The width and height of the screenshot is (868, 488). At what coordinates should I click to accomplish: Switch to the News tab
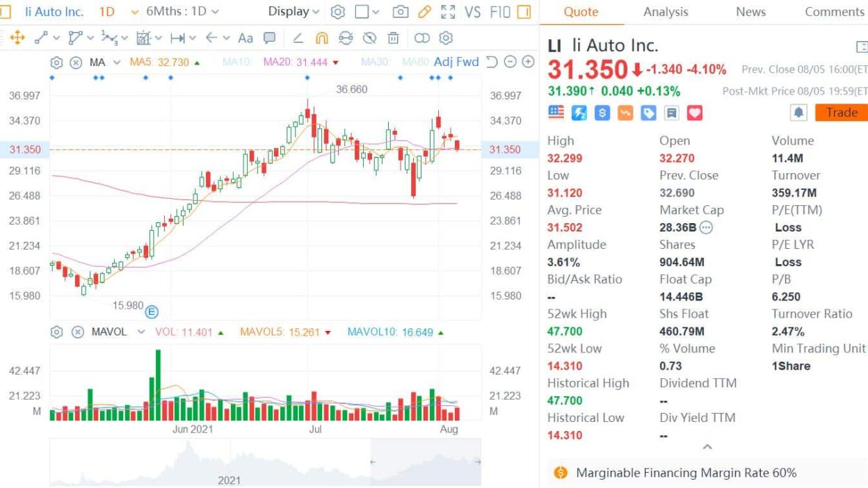[750, 12]
